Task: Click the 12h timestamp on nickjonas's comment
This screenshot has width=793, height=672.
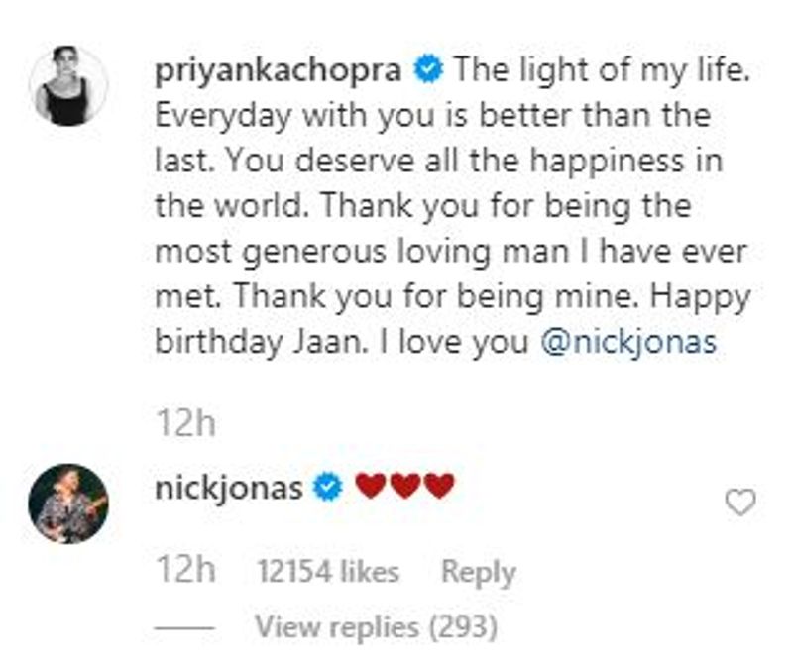Action: [185, 572]
